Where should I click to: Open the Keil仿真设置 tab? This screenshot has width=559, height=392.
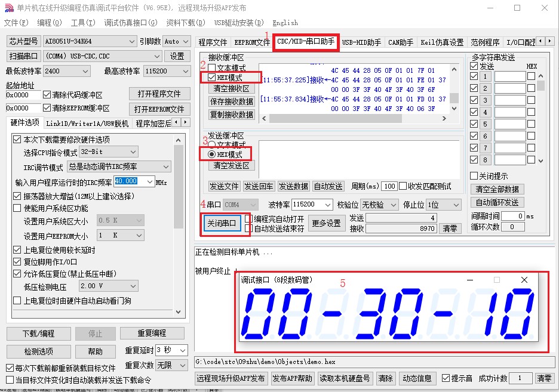[442, 42]
